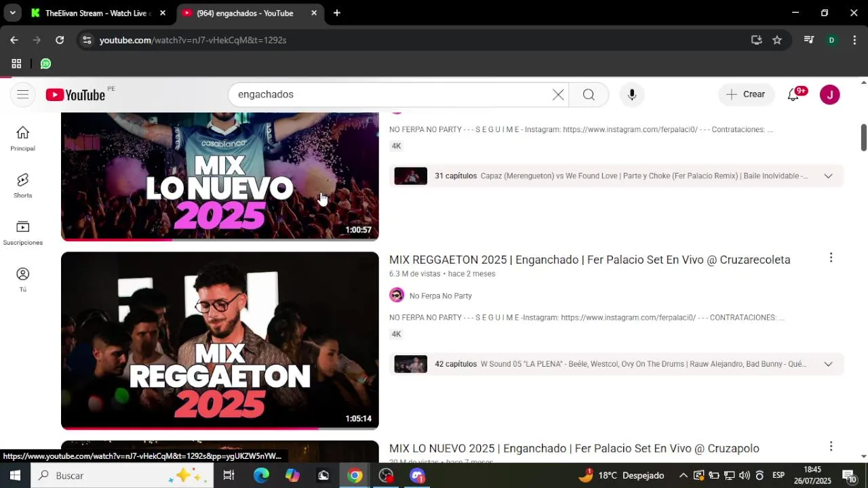Clear the search box with X icon

coord(558,95)
